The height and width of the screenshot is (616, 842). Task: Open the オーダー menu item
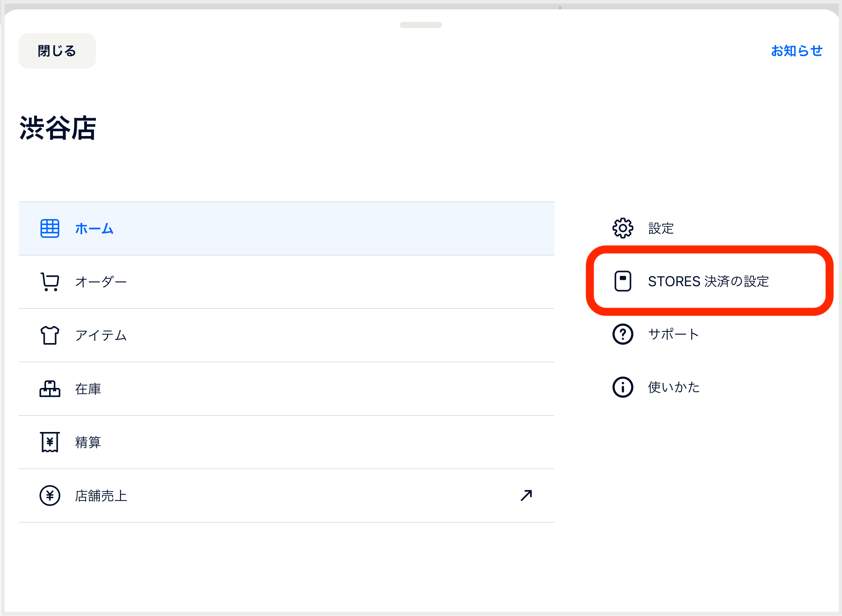point(287,282)
